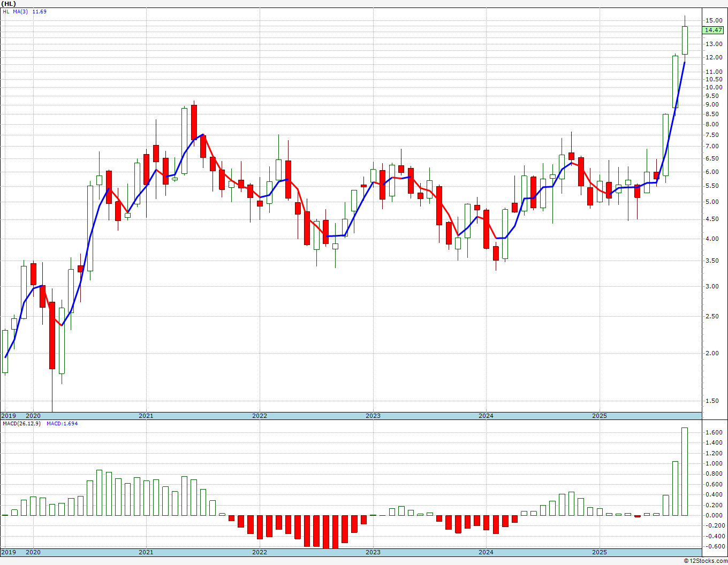Click the most recent price candlestick
Screen dimensions: 728x565
(685, 40)
